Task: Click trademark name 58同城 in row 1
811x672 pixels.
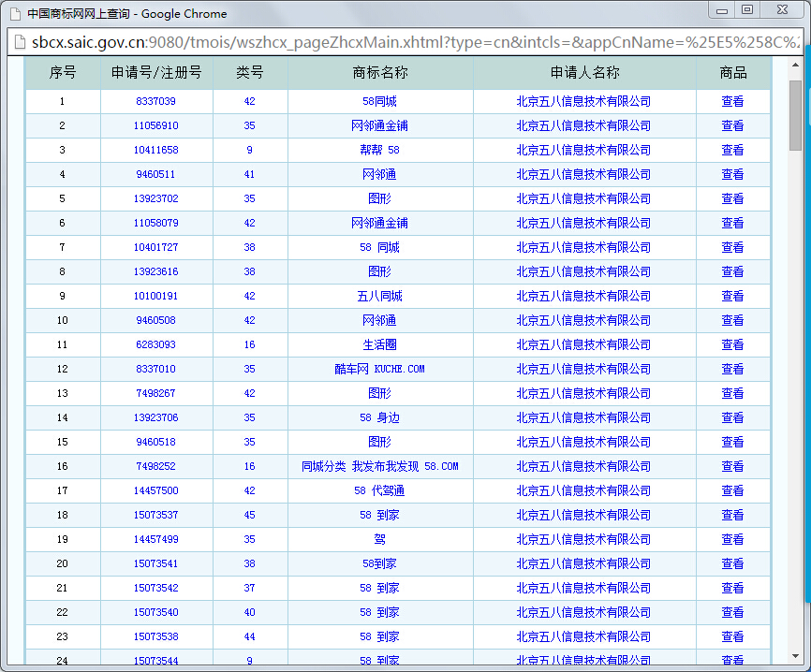Action: (x=379, y=101)
